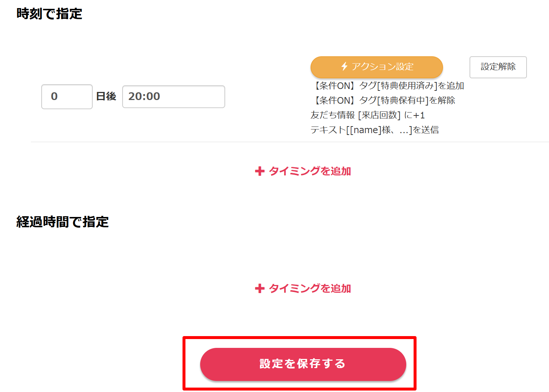Click the 日後 label next to day input
549x392 pixels.
106,96
